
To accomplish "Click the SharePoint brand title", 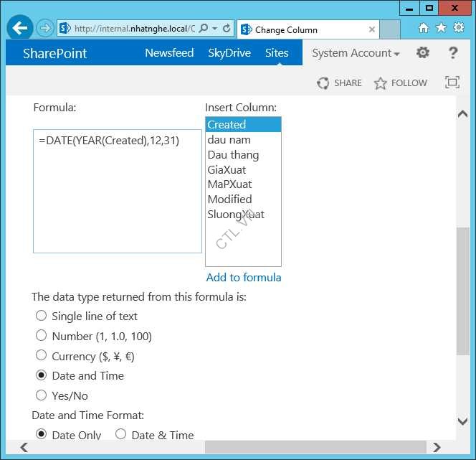I will click(x=55, y=54).
